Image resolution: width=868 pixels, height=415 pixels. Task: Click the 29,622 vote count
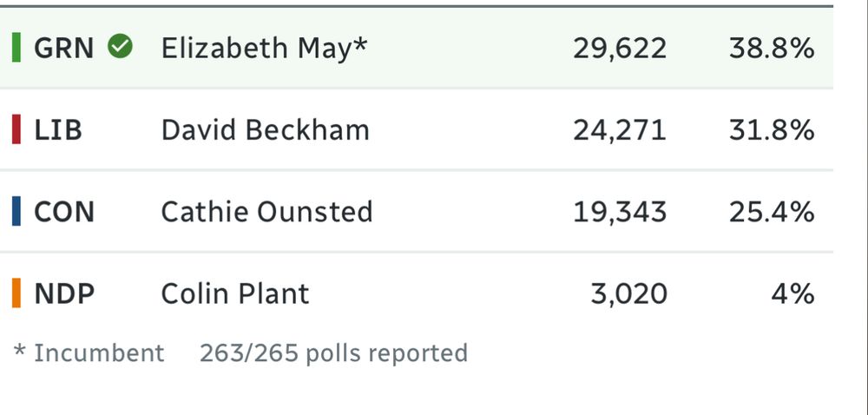point(620,49)
